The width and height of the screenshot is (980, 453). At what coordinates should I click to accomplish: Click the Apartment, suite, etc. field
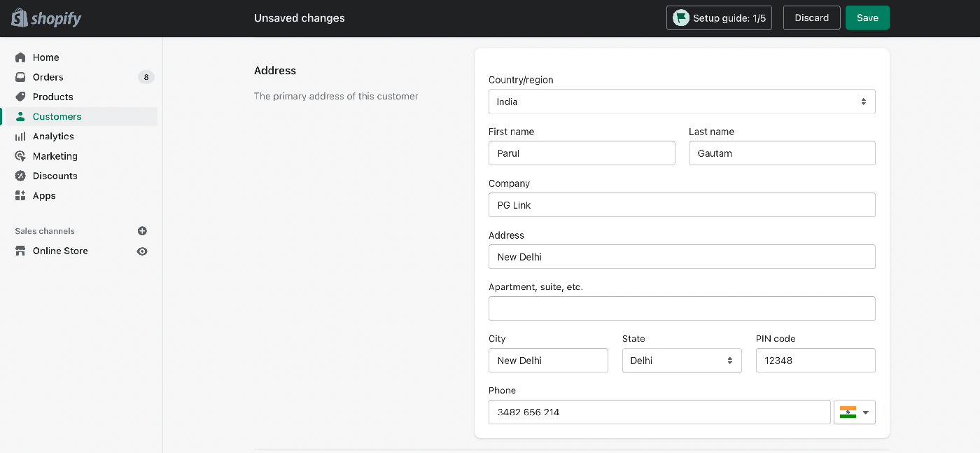click(x=682, y=309)
